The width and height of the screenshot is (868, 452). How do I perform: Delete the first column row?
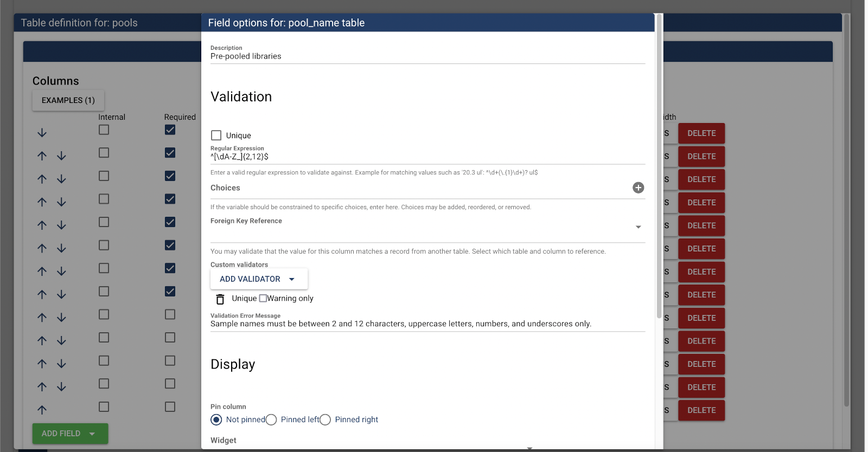[x=701, y=133]
